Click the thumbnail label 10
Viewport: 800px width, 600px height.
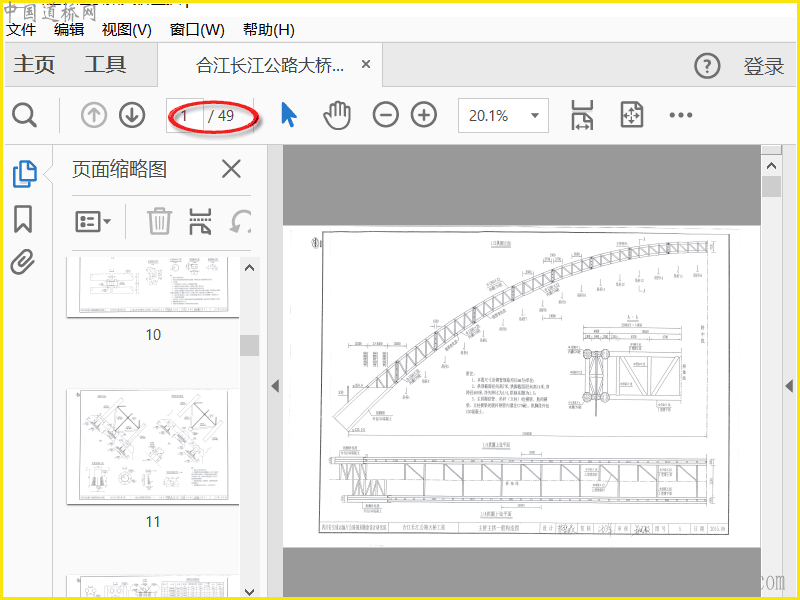(153, 335)
